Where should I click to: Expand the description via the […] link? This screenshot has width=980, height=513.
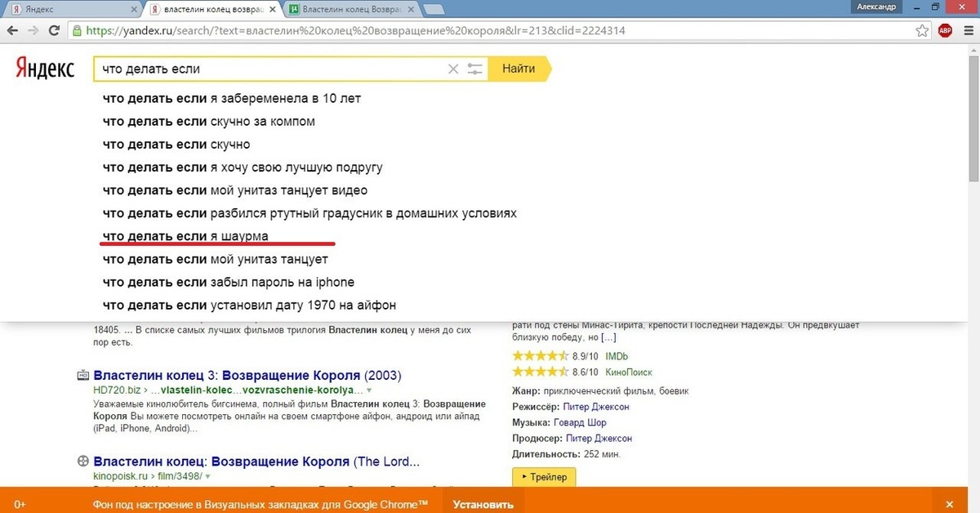click(x=608, y=337)
